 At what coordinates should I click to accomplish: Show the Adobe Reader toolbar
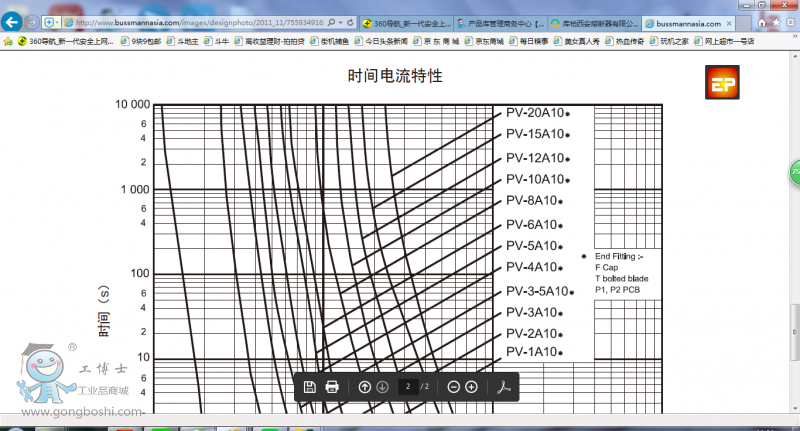[505, 387]
